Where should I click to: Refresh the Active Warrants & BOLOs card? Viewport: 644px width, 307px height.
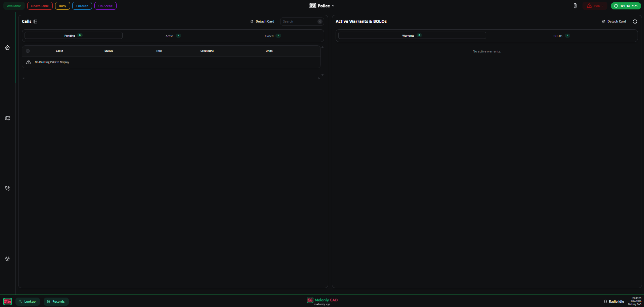(x=635, y=22)
